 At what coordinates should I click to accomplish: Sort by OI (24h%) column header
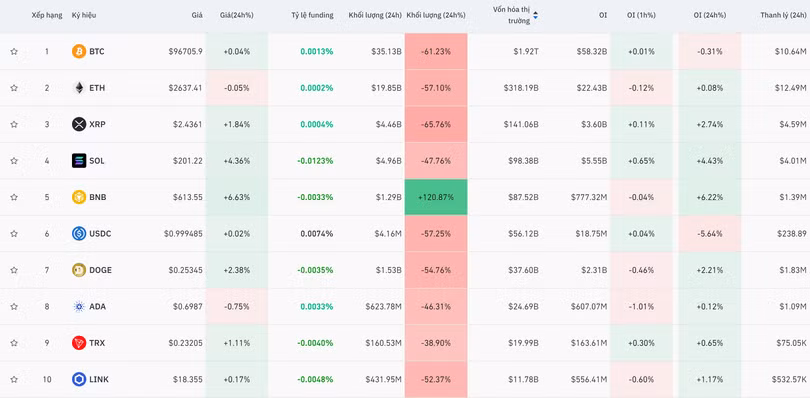tap(709, 16)
